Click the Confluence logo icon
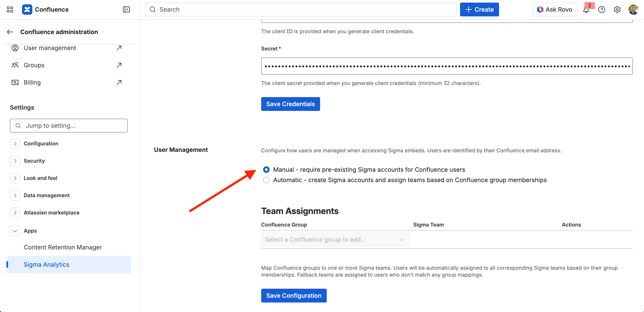This screenshot has width=644, height=312. pyautogui.click(x=27, y=9)
